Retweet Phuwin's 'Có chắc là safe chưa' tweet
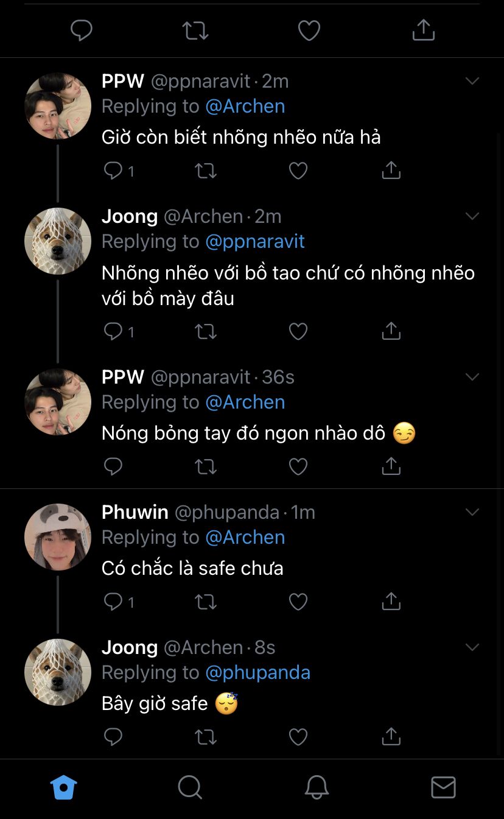 [206, 602]
